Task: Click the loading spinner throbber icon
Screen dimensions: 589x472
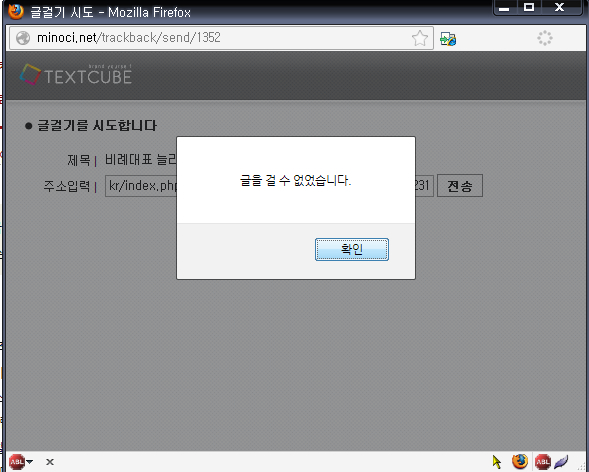Action: [545, 38]
